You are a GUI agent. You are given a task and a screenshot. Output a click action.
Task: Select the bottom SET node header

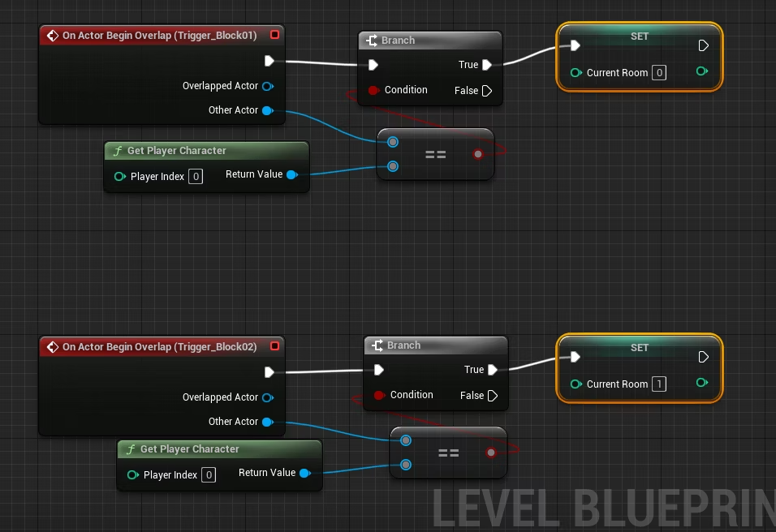640,347
